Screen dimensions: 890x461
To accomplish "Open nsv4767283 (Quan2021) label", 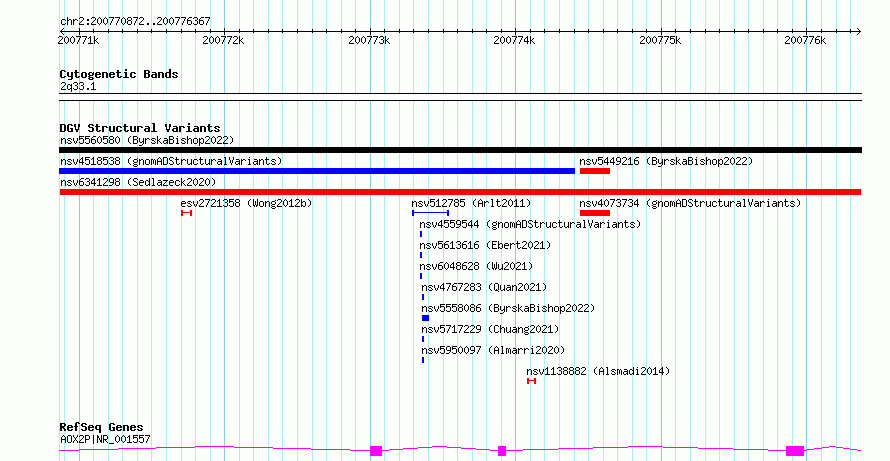I will [484, 287].
